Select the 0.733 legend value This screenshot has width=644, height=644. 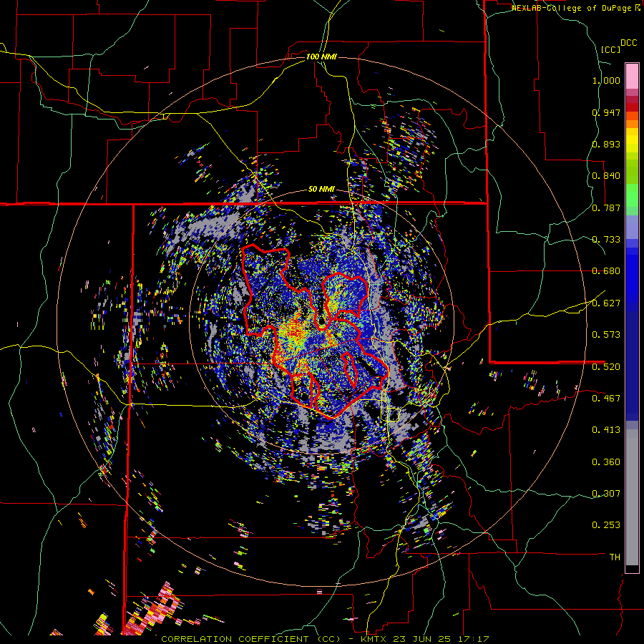[606, 240]
